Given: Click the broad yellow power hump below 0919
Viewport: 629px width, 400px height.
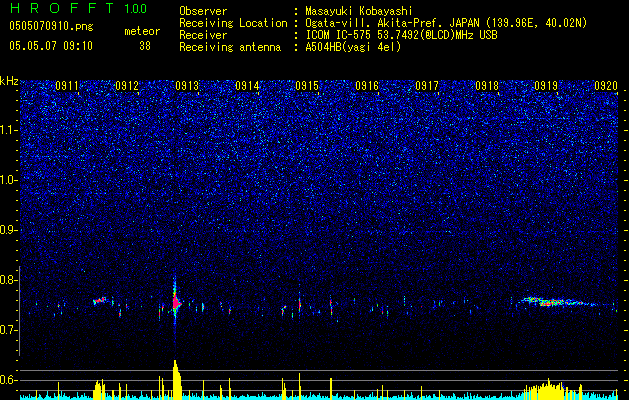Looking at the screenshot, I should pos(548,389).
